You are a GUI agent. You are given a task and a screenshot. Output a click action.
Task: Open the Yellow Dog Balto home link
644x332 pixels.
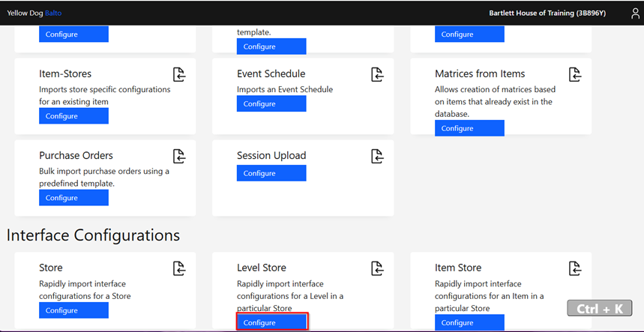pos(34,13)
